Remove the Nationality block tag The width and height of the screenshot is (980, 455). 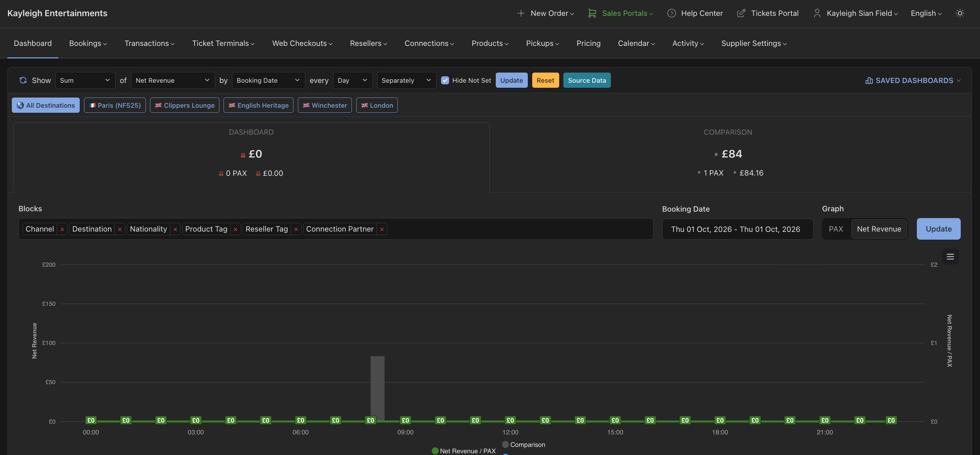click(175, 229)
